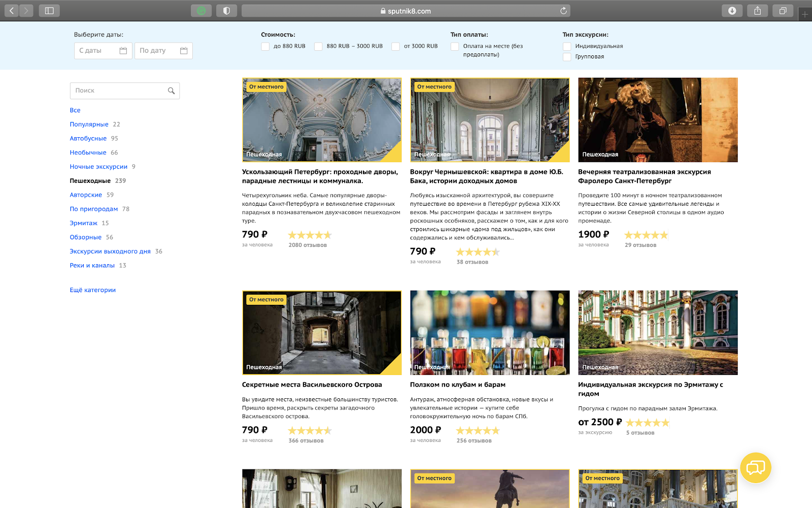Open the 'Эрмитаж' category
The width and height of the screenshot is (812, 508).
pyautogui.click(x=84, y=224)
